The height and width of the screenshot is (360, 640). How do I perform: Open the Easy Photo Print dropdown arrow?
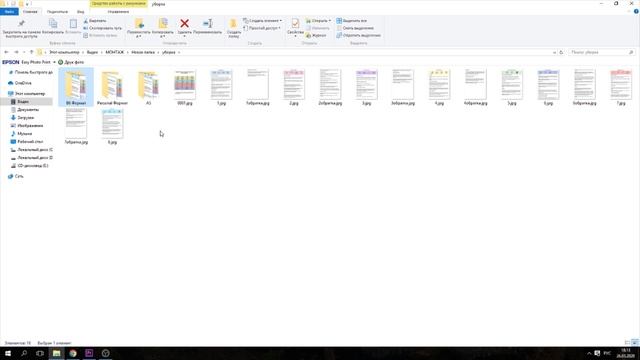tap(54, 62)
